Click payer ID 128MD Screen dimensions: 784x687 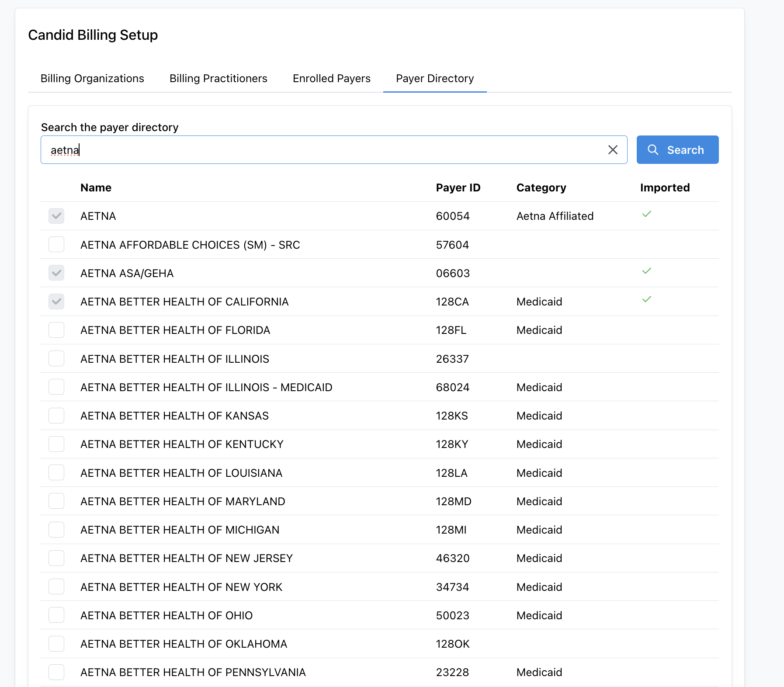coord(454,501)
